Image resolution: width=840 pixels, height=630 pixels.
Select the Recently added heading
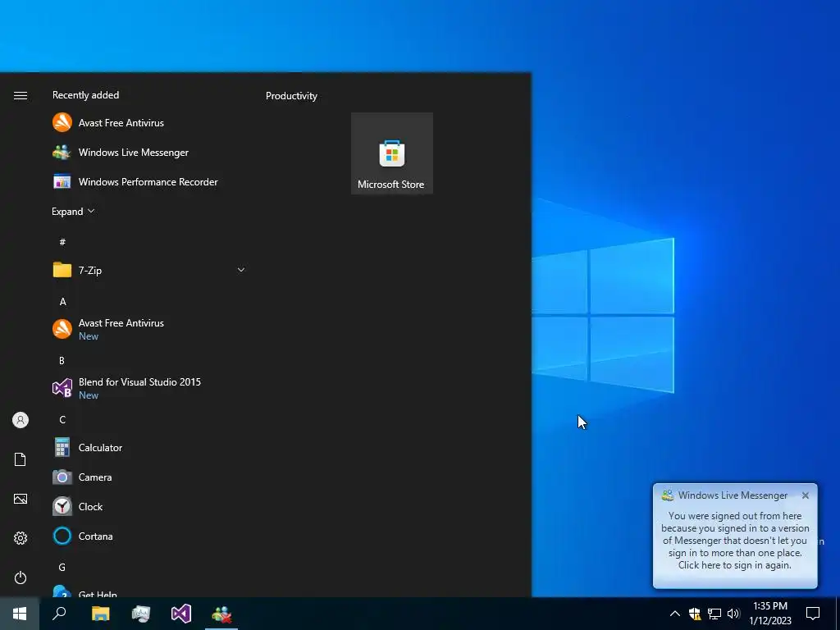[x=85, y=95]
